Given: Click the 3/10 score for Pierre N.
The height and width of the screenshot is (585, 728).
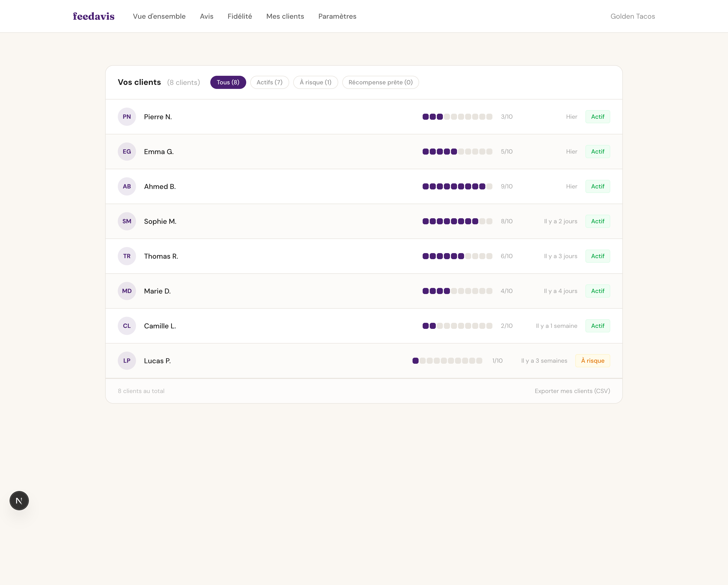Looking at the screenshot, I should click(x=507, y=117).
